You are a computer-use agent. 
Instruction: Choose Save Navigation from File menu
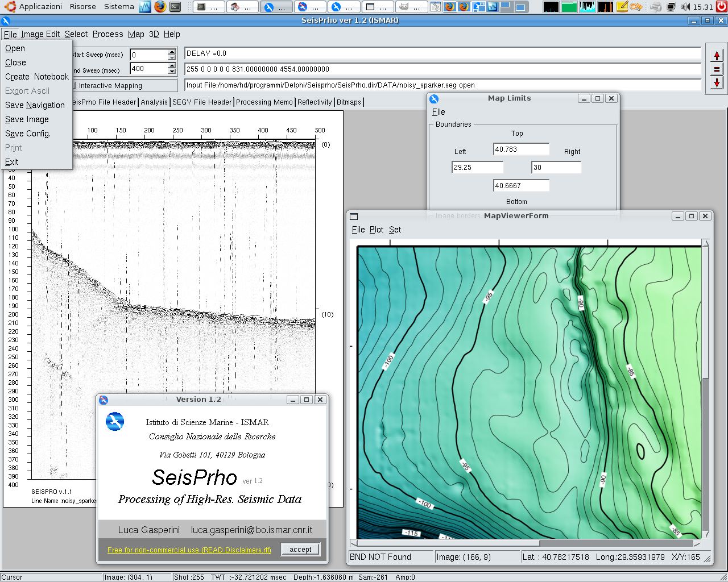pos(35,105)
